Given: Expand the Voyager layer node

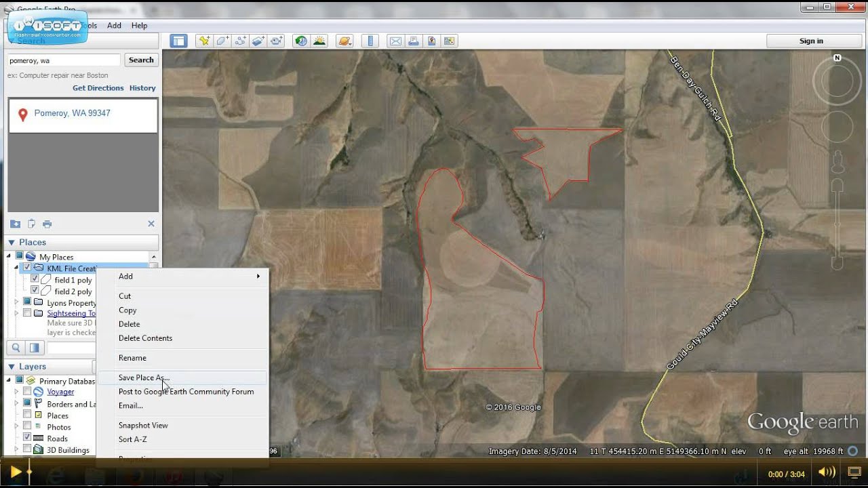Looking at the screenshot, I should point(17,391).
